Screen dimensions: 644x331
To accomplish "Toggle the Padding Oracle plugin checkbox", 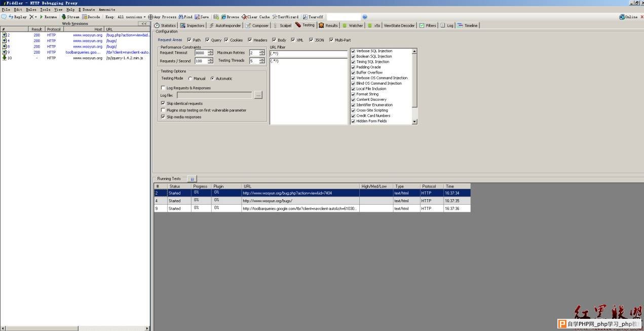I will 353,67.
